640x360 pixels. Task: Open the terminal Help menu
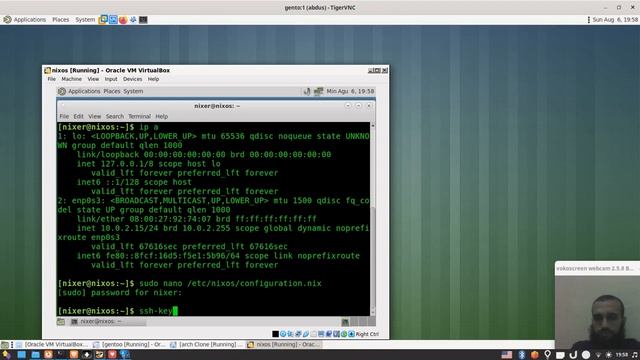(162, 116)
